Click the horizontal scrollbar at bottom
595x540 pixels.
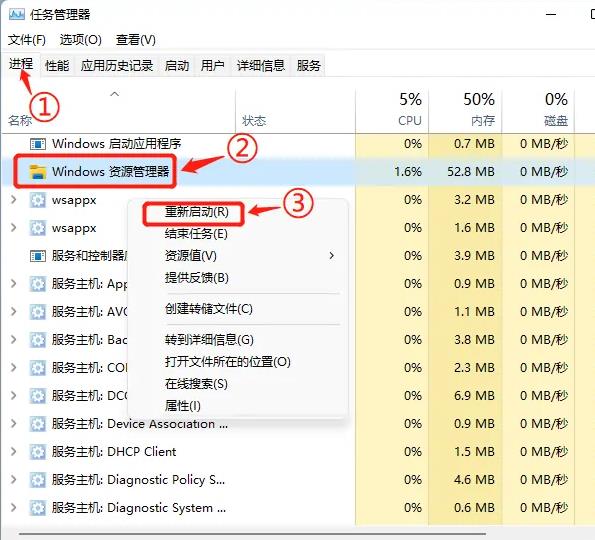click(x=252, y=534)
